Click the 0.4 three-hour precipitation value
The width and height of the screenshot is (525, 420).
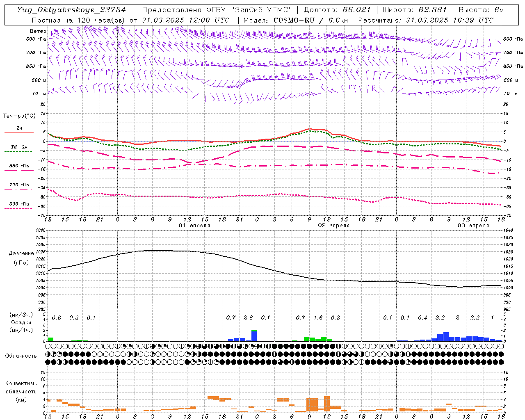[x=422, y=318]
